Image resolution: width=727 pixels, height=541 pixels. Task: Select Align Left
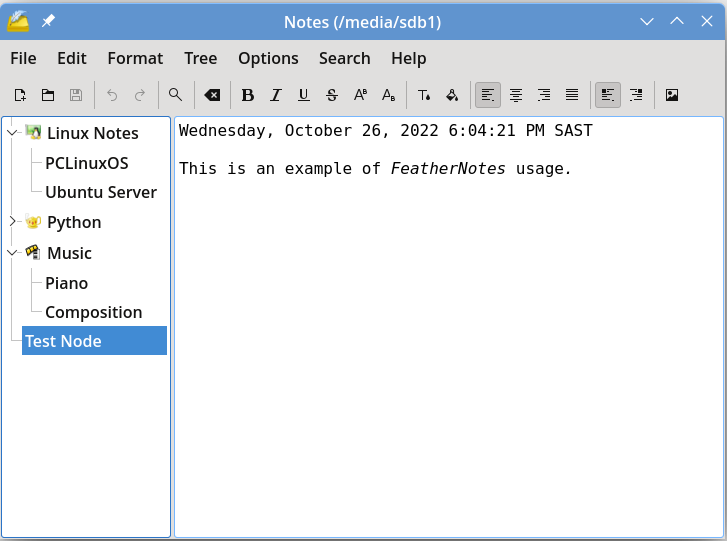(x=488, y=95)
